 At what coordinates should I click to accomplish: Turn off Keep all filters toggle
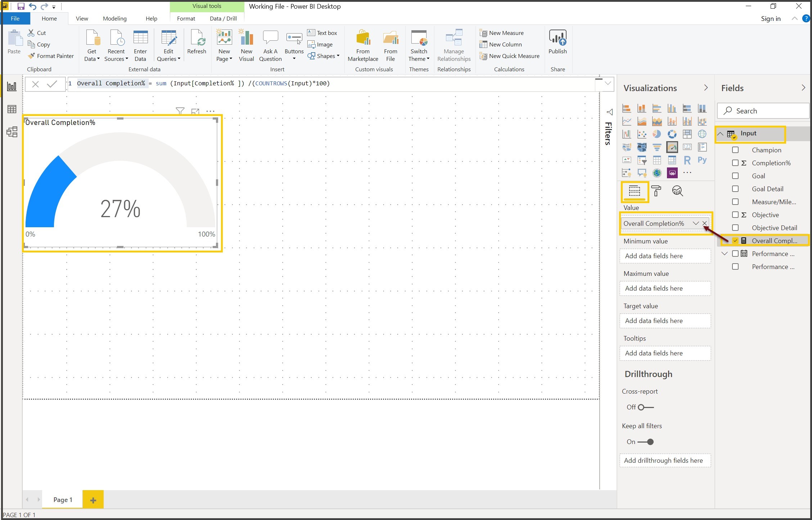[645, 442]
